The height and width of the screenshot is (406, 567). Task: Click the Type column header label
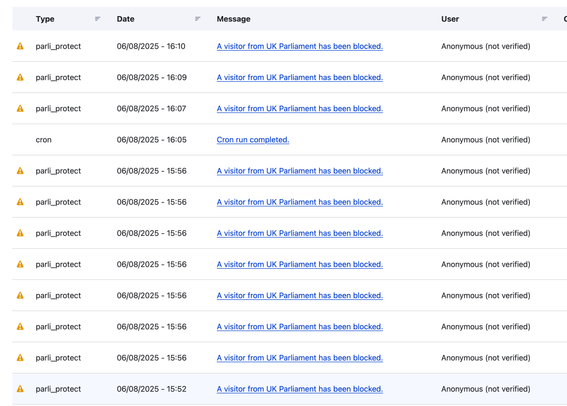click(x=45, y=19)
